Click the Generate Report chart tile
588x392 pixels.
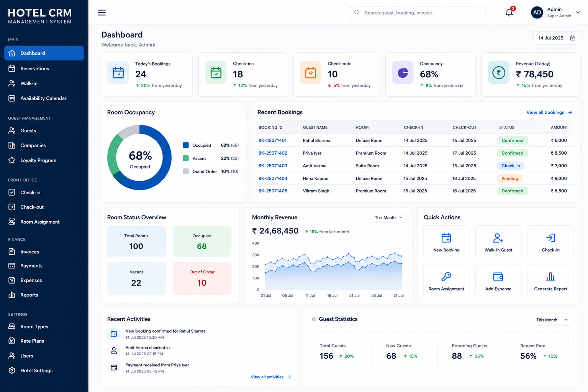click(x=550, y=281)
